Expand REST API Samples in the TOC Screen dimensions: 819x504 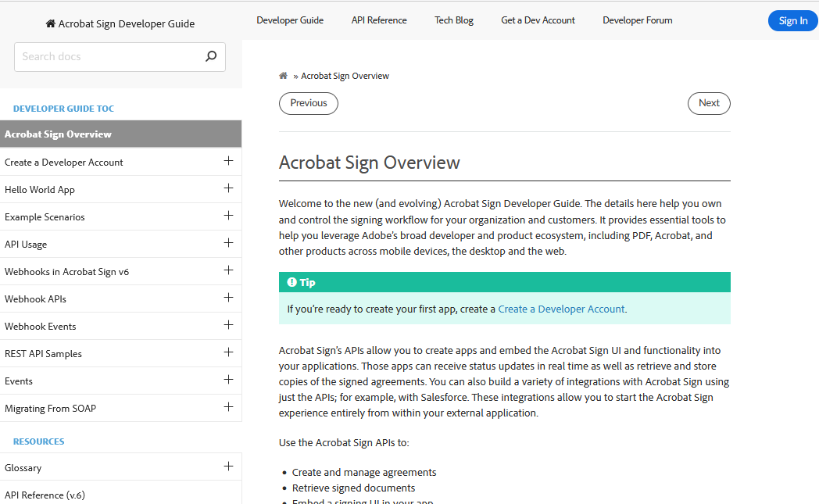[228, 353]
